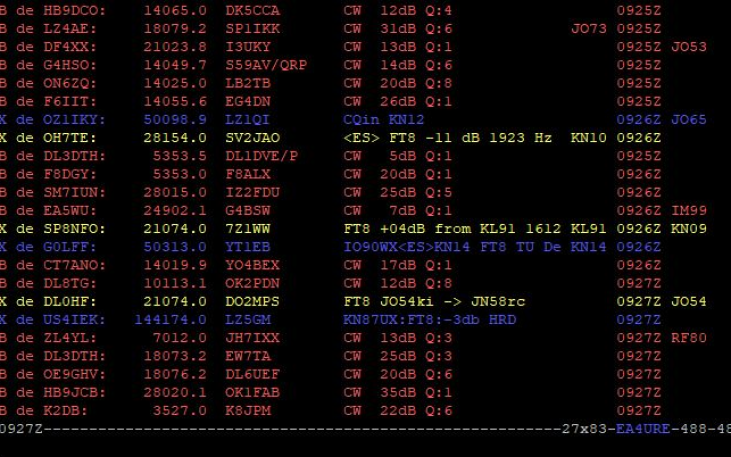The image size is (731, 457).
Task: Select the callsign F8ALX
Action: (248, 174)
